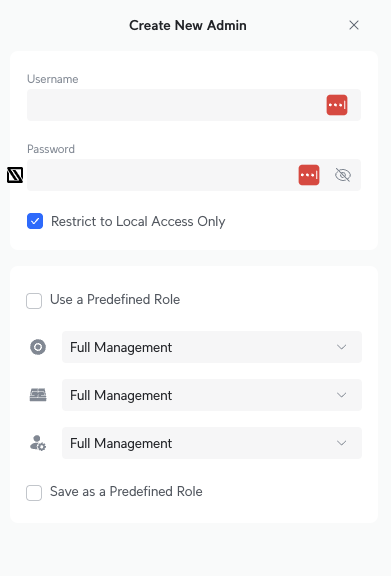The width and height of the screenshot is (391, 576).
Task: Click the user with gear icon
Action: click(38, 443)
